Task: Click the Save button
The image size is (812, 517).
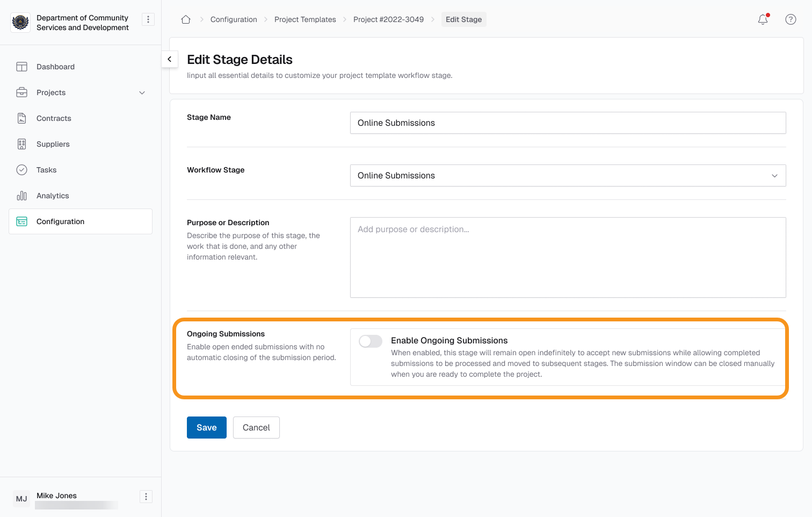Action: (207, 428)
